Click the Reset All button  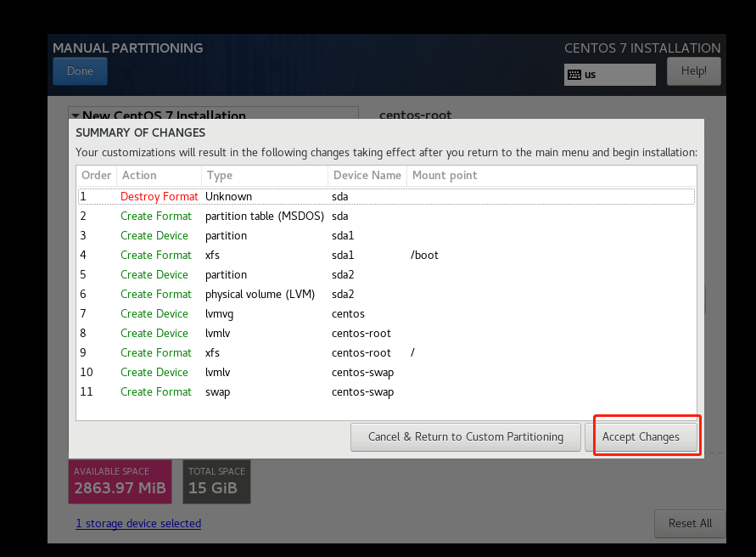click(x=690, y=523)
